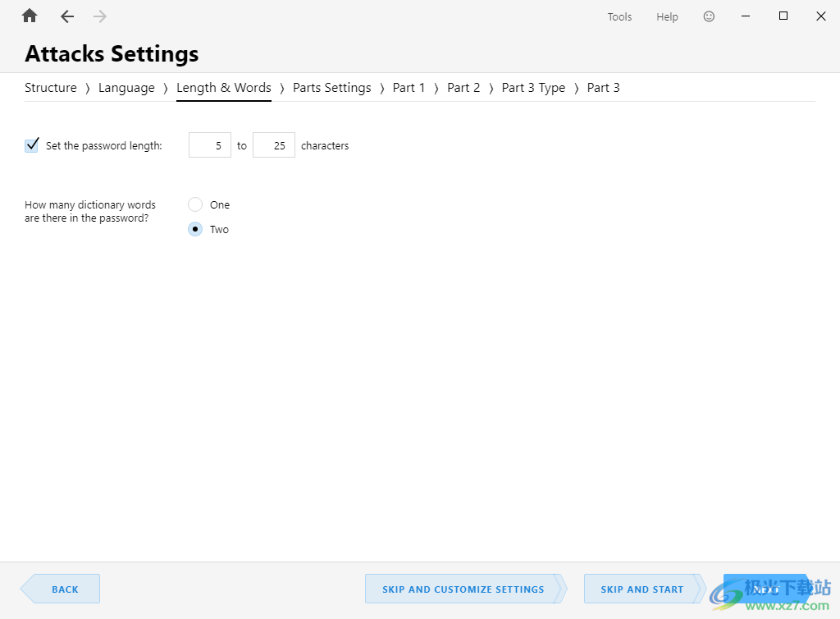Open the Part 3 Type step
840x619 pixels.
[x=533, y=87]
